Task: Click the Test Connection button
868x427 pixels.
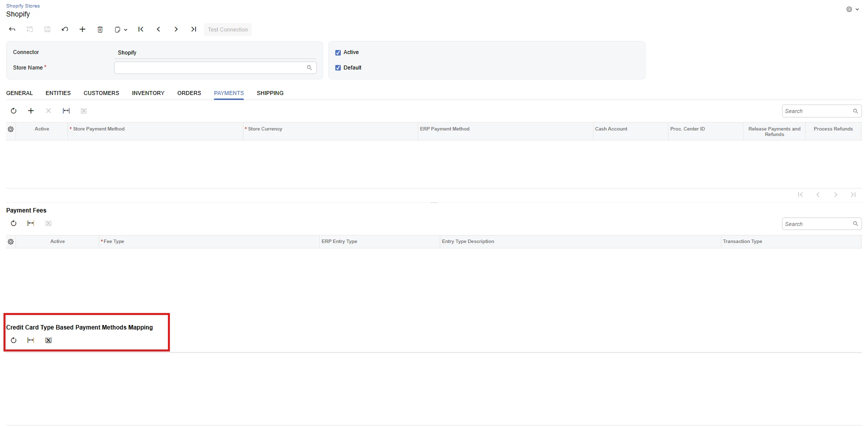Action: (228, 29)
